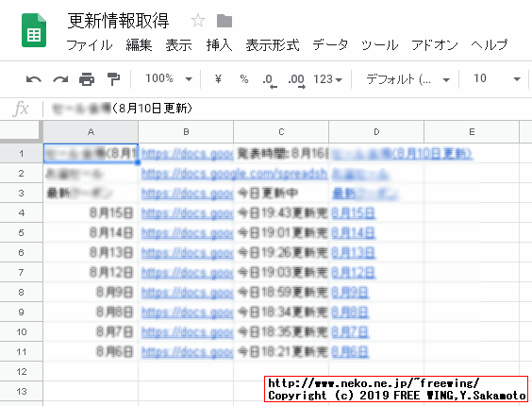Select row 1 header
The image size is (532, 406).
21,153
